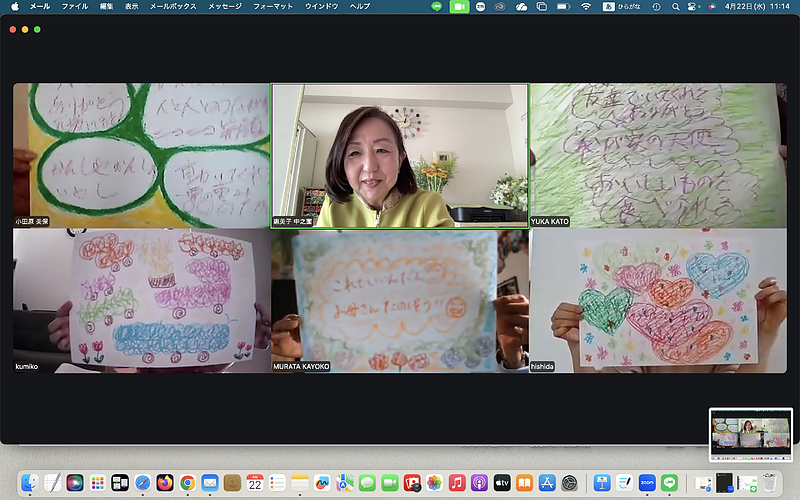Open the Photos app in the Dock
This screenshot has height=500, width=800.
click(x=434, y=483)
